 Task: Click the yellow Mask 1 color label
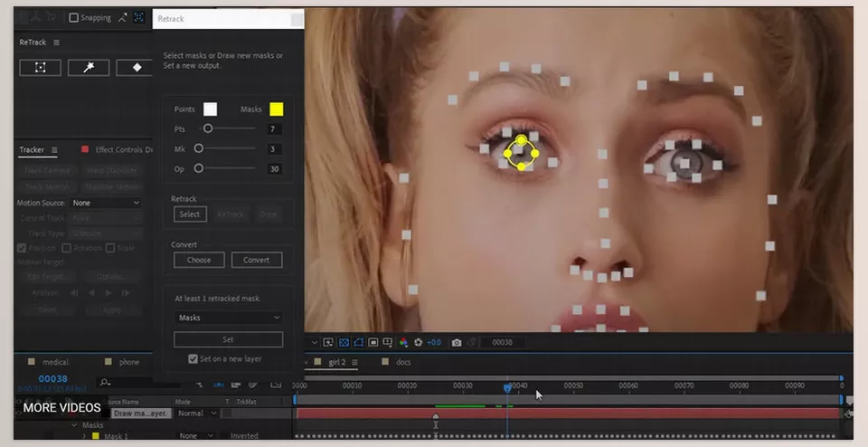(x=95, y=436)
